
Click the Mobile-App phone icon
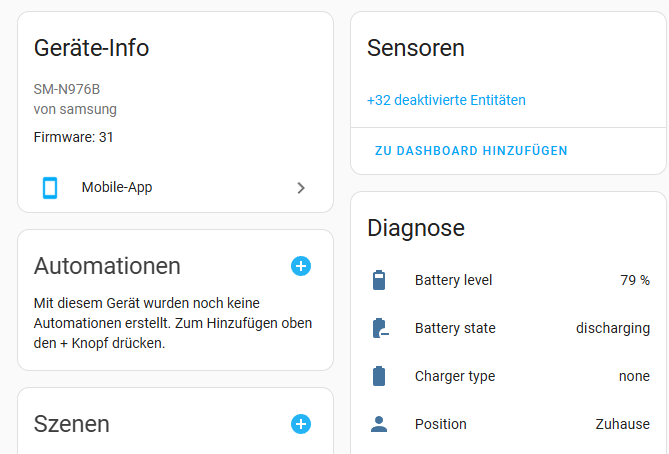[x=50, y=187]
